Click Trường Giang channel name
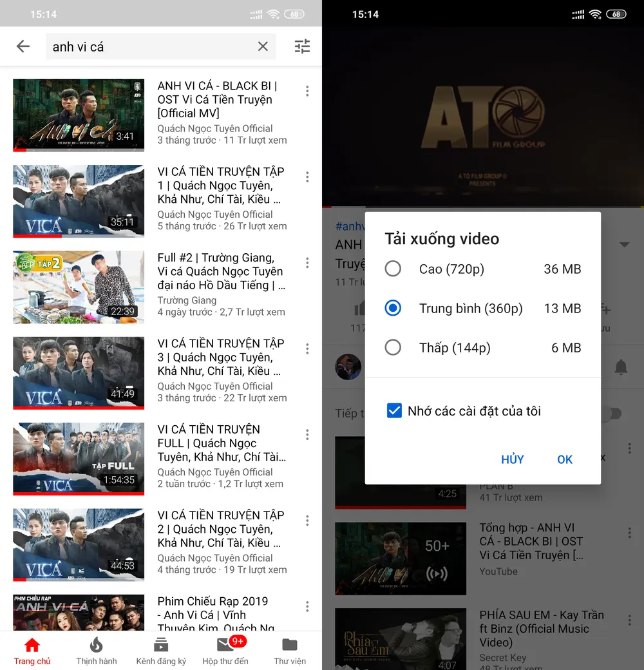The height and width of the screenshot is (670, 644). pos(187,300)
